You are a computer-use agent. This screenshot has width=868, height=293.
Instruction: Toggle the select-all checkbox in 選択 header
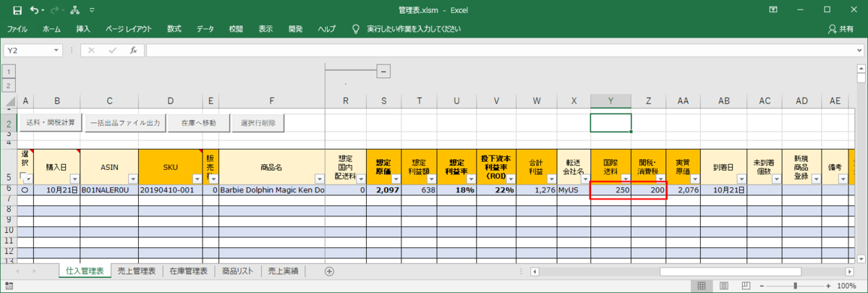tap(23, 177)
